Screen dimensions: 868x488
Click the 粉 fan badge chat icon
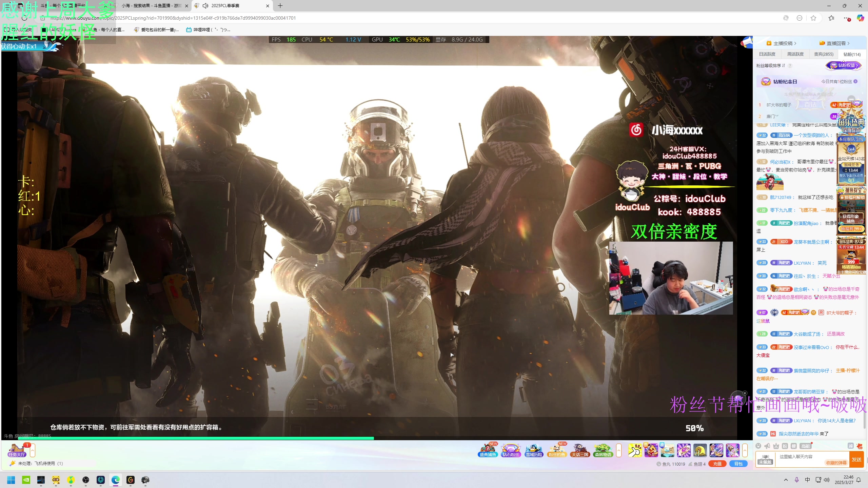click(x=785, y=446)
